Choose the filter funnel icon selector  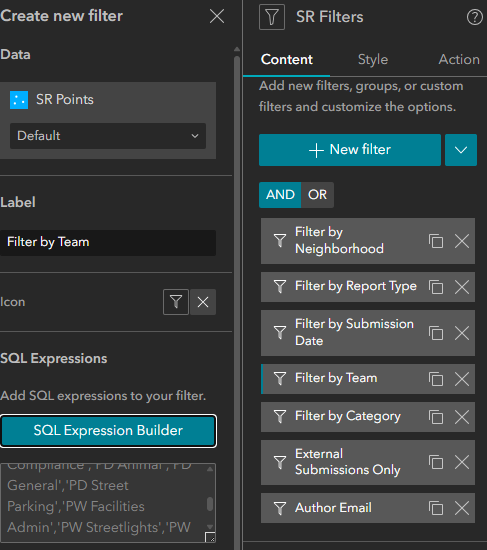click(x=176, y=302)
